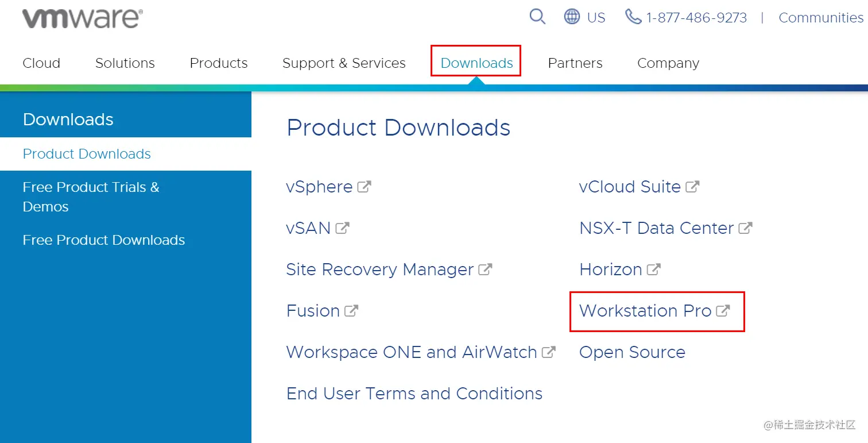Open the vCloud Suite download link
The width and height of the screenshot is (868, 443).
coord(630,187)
